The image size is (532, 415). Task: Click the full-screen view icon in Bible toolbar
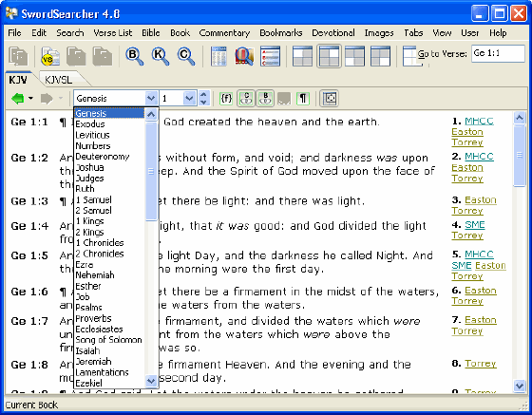(x=330, y=99)
